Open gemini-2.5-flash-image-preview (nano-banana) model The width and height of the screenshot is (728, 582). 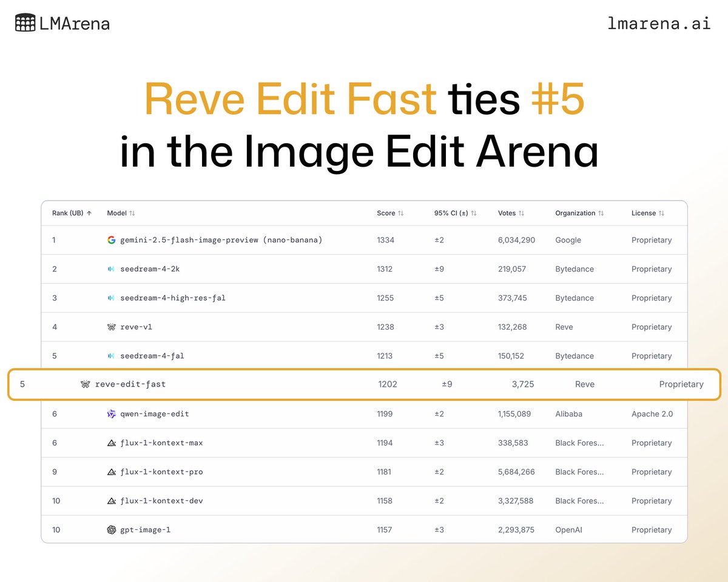[221, 240]
